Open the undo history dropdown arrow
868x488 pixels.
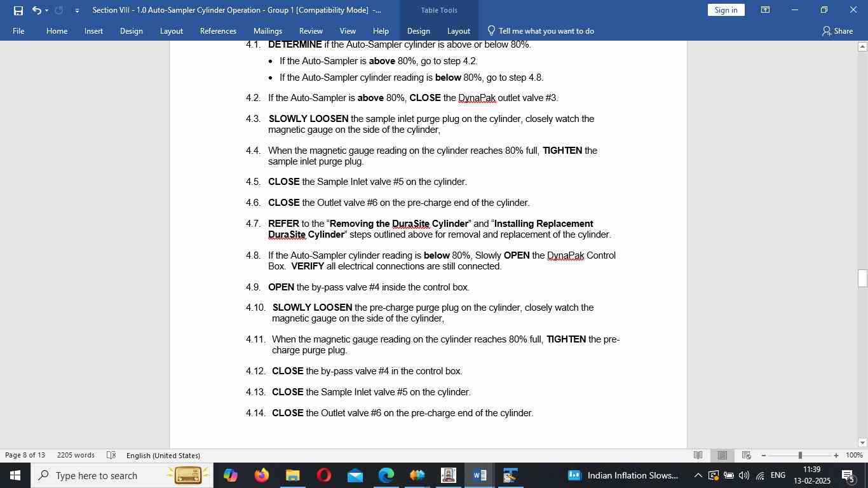tap(46, 10)
